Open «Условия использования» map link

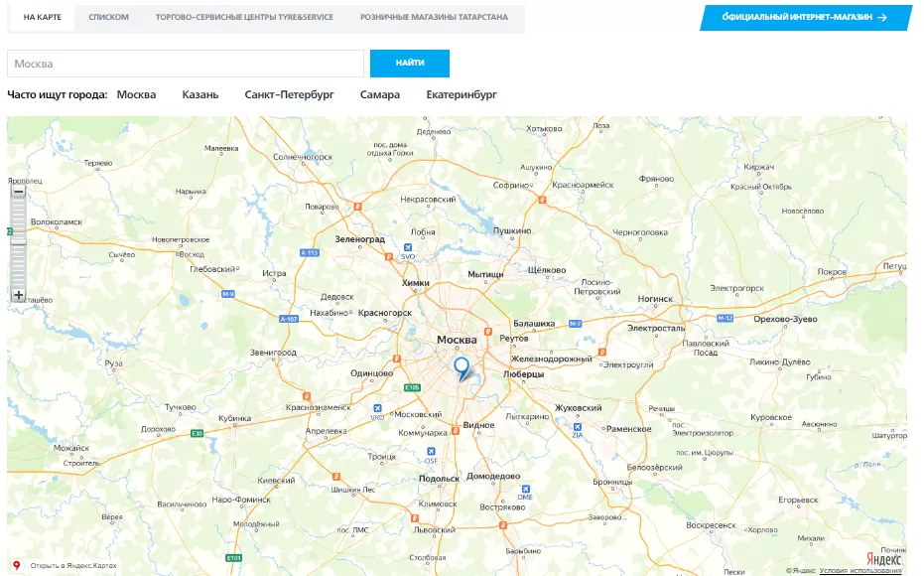(x=860, y=571)
